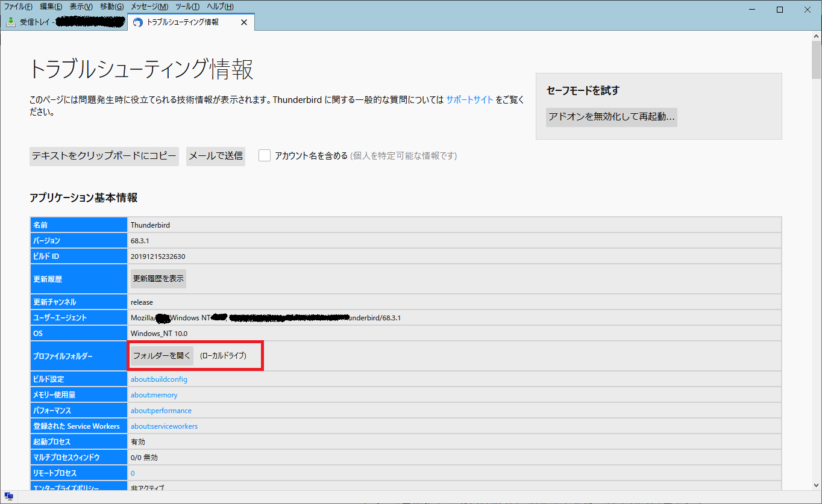822x504 pixels.
Task: Click the build ID 20191215232630
Action: click(158, 257)
